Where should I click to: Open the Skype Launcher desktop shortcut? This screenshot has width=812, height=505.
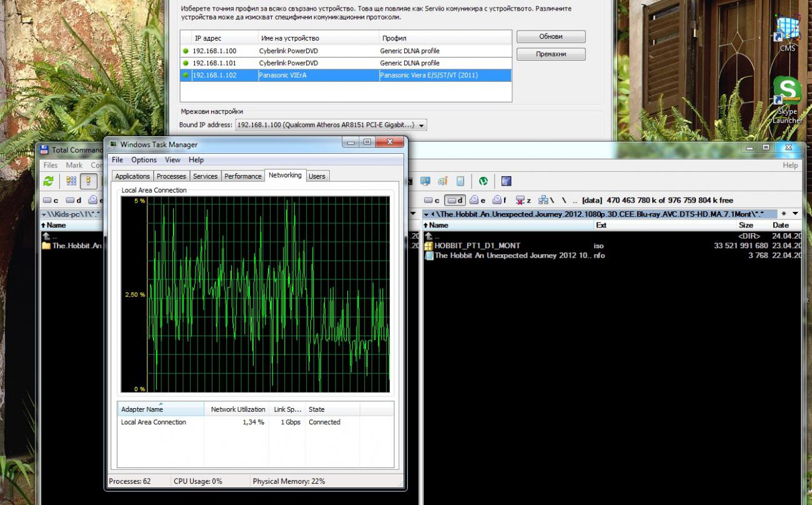(787, 101)
